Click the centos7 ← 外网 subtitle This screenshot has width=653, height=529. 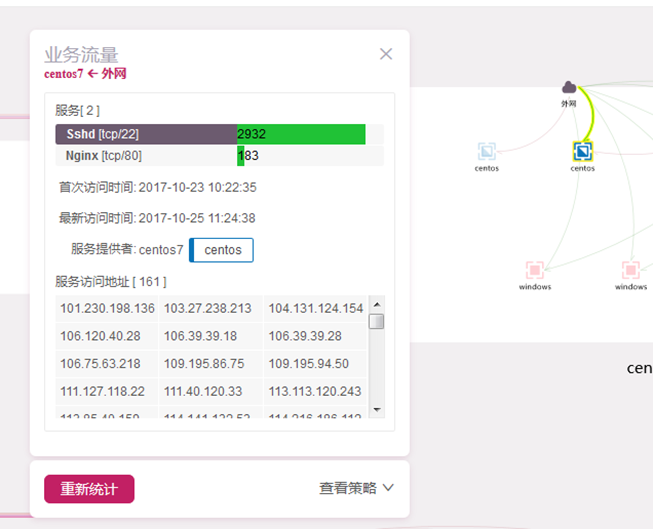pos(85,74)
